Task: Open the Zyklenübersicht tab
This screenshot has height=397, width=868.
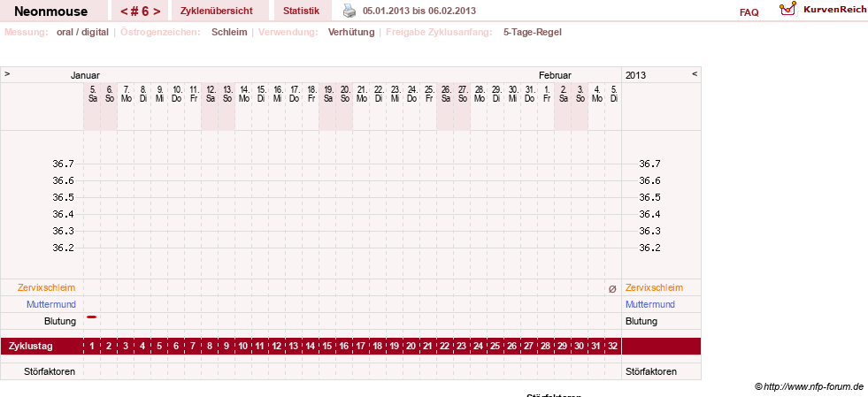Action: pos(217,11)
